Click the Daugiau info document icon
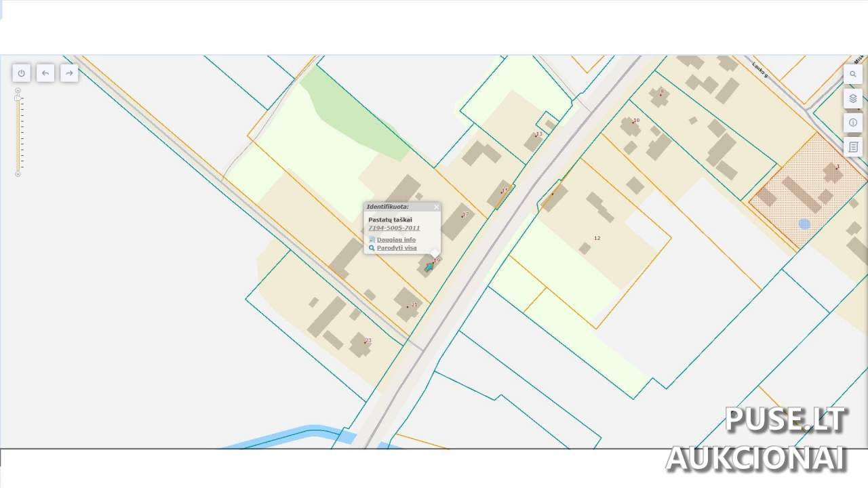This screenshot has height=488, width=868. (x=372, y=240)
